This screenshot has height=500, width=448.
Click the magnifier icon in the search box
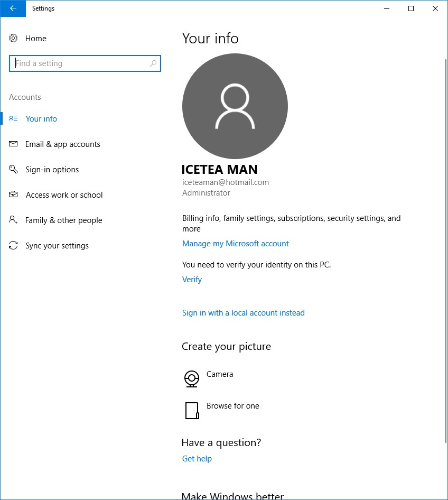click(153, 63)
